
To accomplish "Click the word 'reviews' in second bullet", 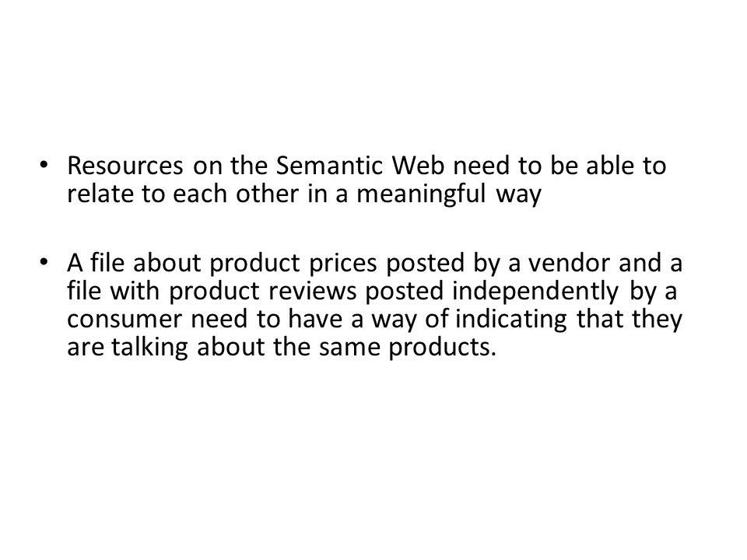I will tap(312, 292).
